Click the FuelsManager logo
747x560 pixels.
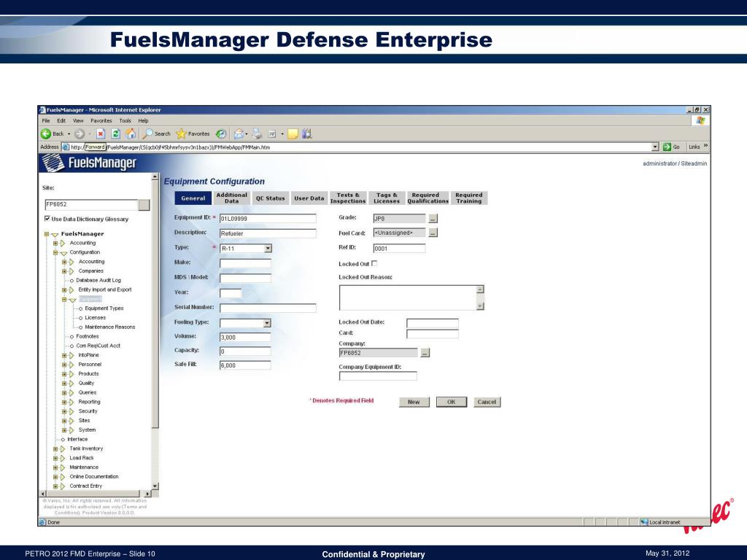pos(89,163)
